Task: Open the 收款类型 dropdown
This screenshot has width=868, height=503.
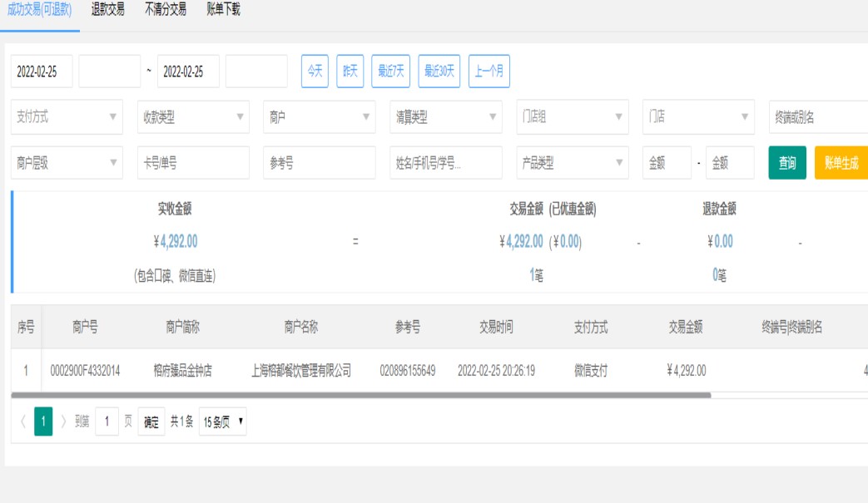Action: 193,117
